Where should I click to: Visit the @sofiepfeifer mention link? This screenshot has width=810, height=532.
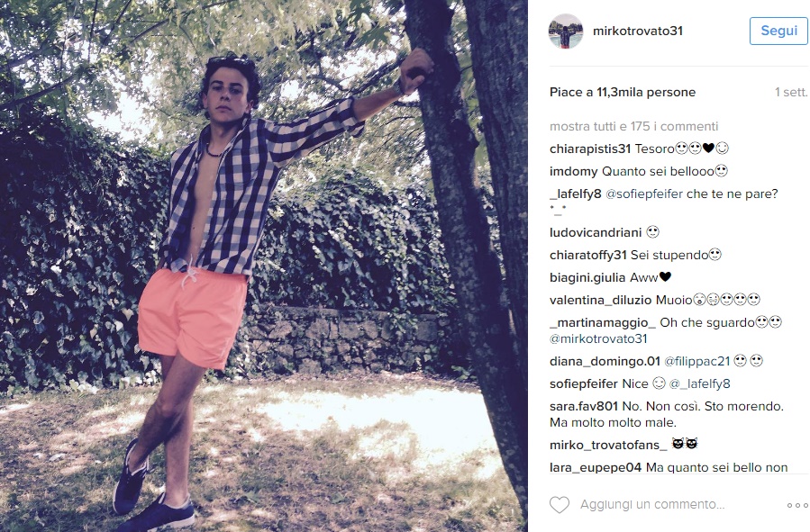click(644, 194)
